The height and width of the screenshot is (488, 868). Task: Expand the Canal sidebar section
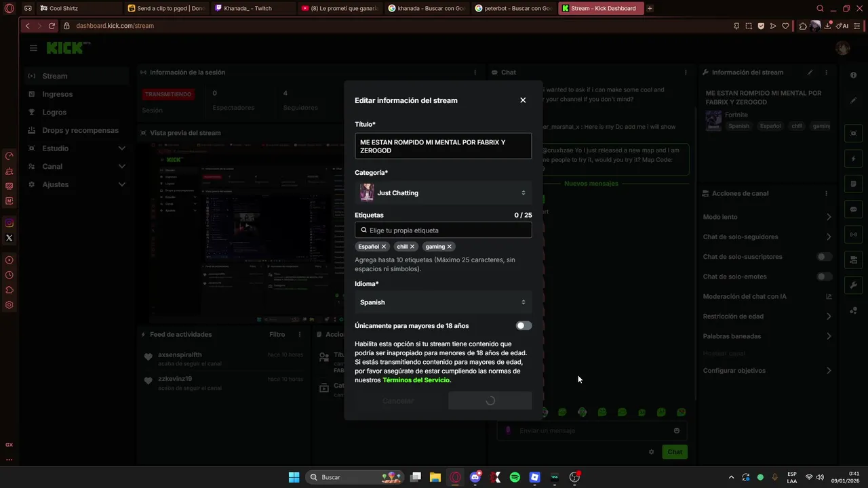[76, 166]
